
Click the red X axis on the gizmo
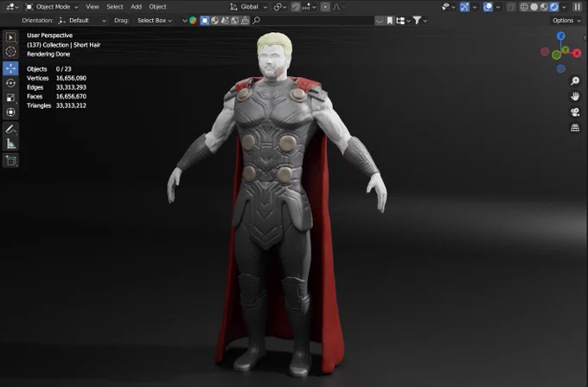click(577, 54)
